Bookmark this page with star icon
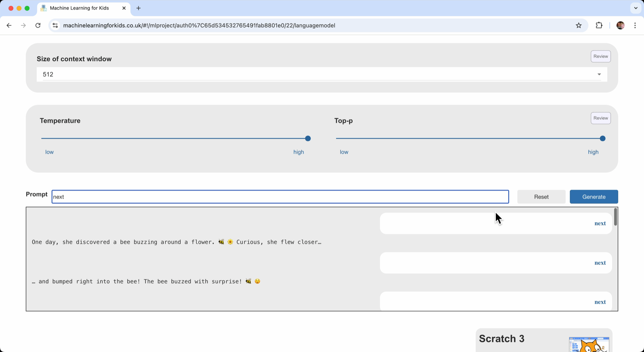This screenshot has height=352, width=644. point(579,25)
